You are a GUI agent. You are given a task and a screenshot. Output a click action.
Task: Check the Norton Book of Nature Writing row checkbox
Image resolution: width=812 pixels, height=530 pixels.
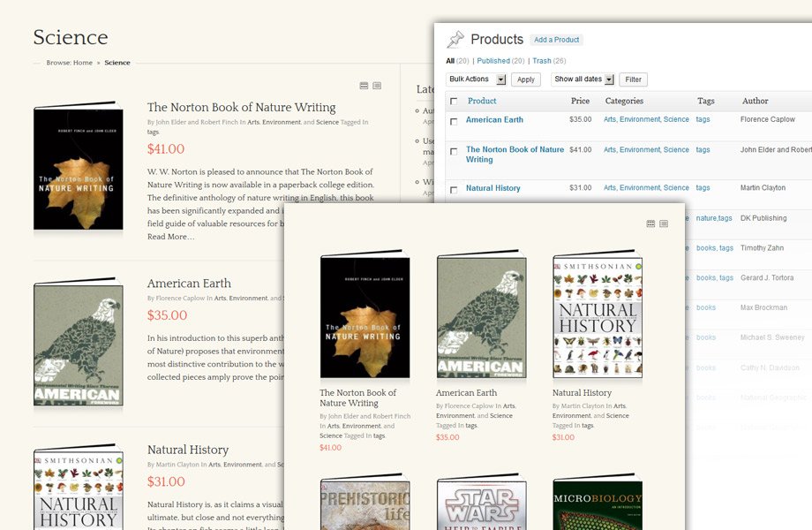(455, 152)
